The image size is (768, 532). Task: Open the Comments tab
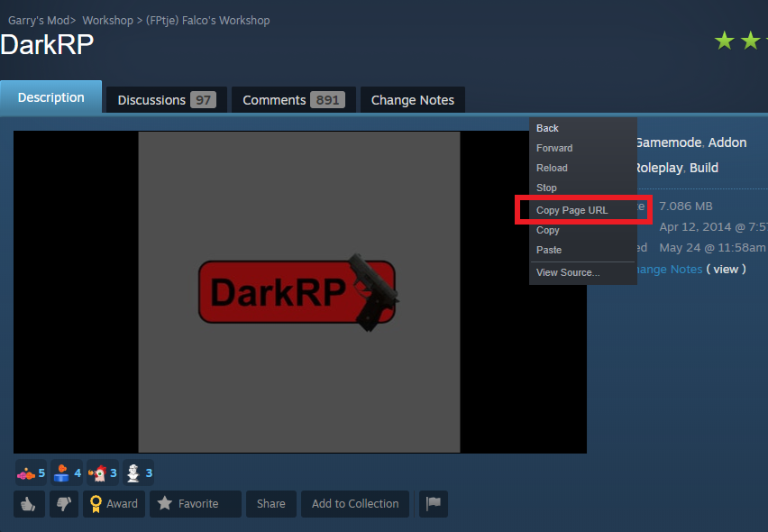(x=294, y=100)
